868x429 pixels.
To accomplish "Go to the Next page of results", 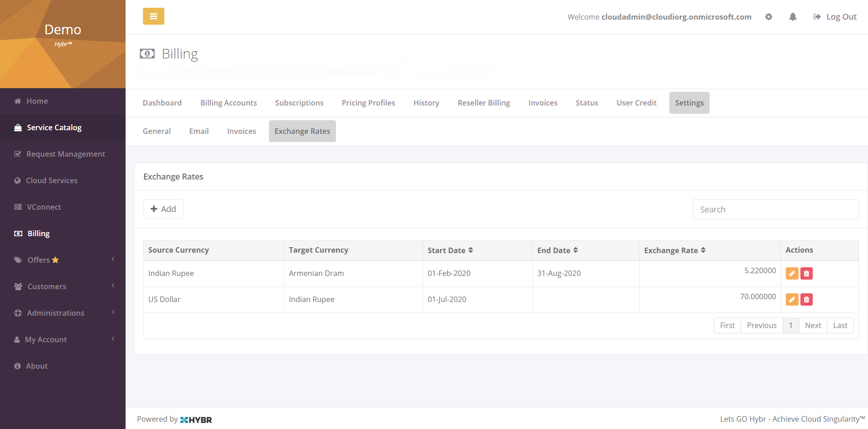I will 813,325.
